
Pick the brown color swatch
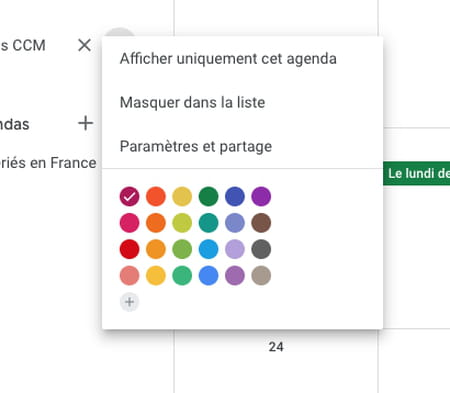coord(261,223)
